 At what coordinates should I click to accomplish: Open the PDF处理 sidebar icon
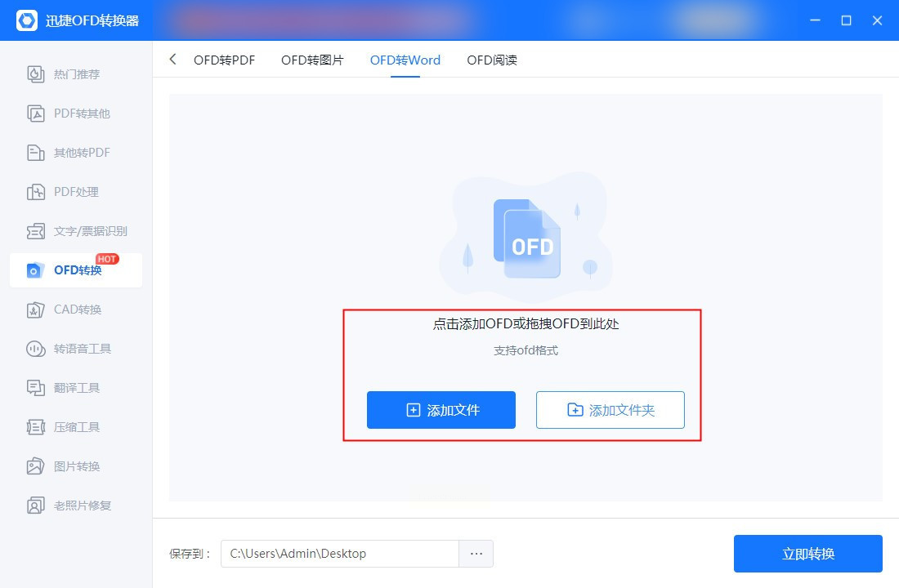click(x=35, y=191)
